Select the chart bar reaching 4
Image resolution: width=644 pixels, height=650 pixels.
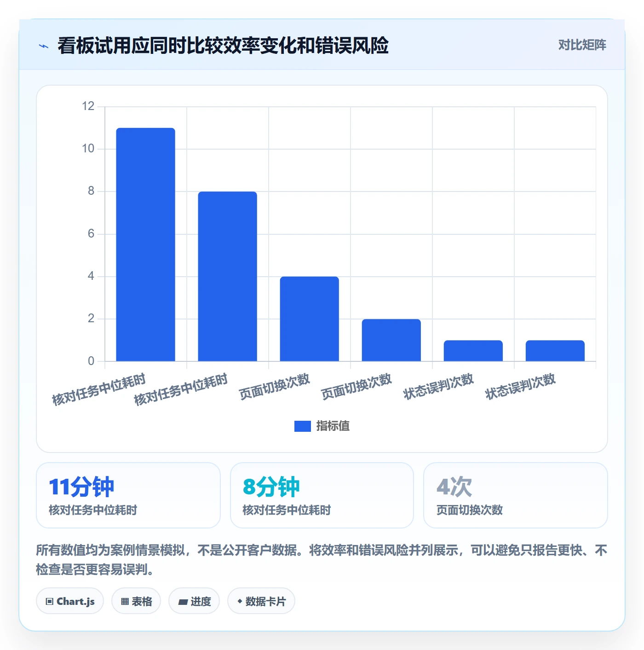click(310, 319)
